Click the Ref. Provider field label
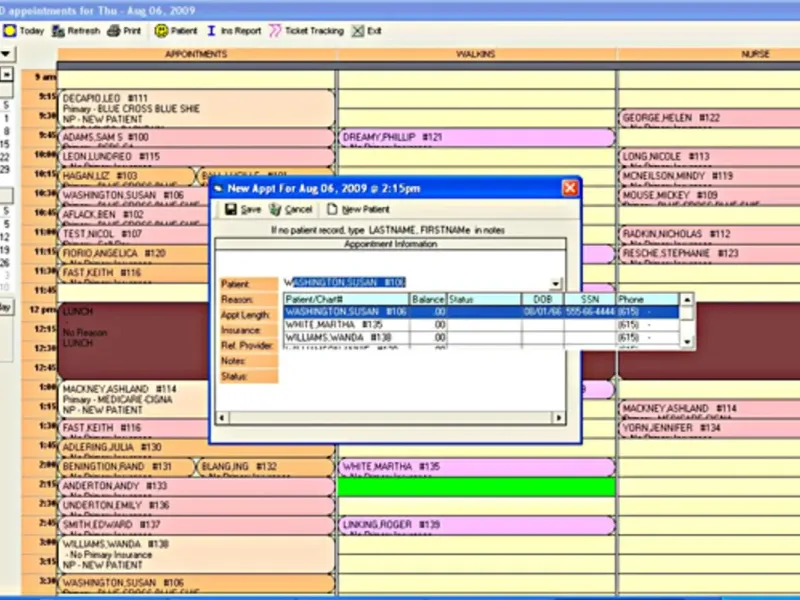Screen dimensions: 800x600 point(248,345)
